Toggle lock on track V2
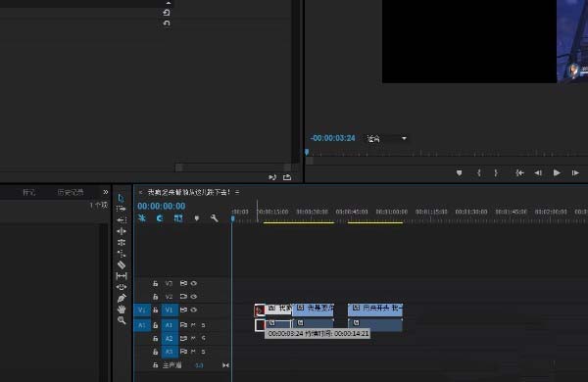Screen dimensions: 588x382 pos(155,297)
